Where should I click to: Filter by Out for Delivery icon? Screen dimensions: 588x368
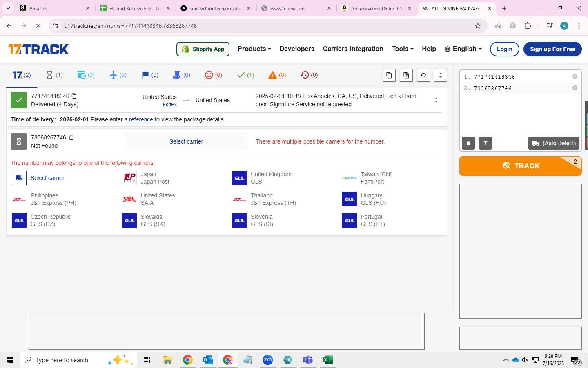[x=182, y=75]
